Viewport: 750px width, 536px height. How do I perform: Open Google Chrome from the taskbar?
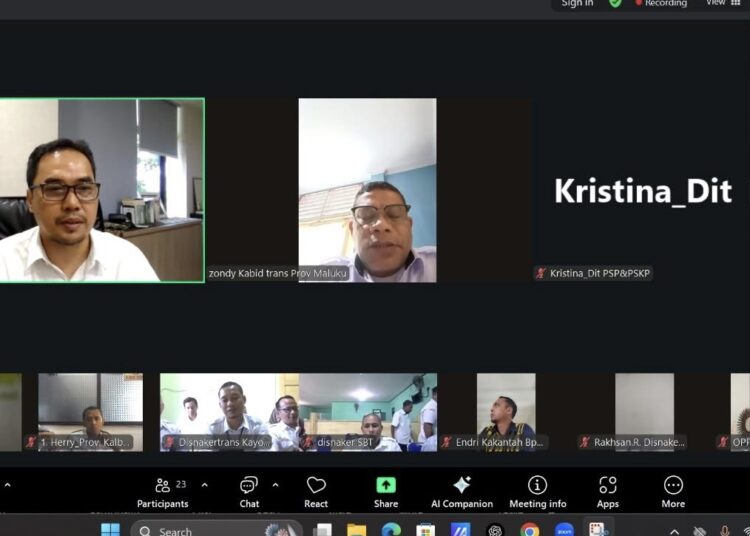point(529,530)
